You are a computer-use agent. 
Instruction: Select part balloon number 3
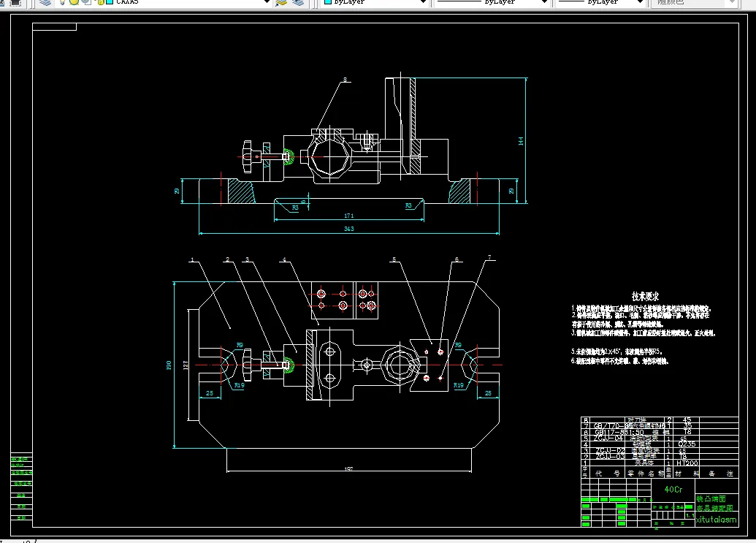point(248,259)
